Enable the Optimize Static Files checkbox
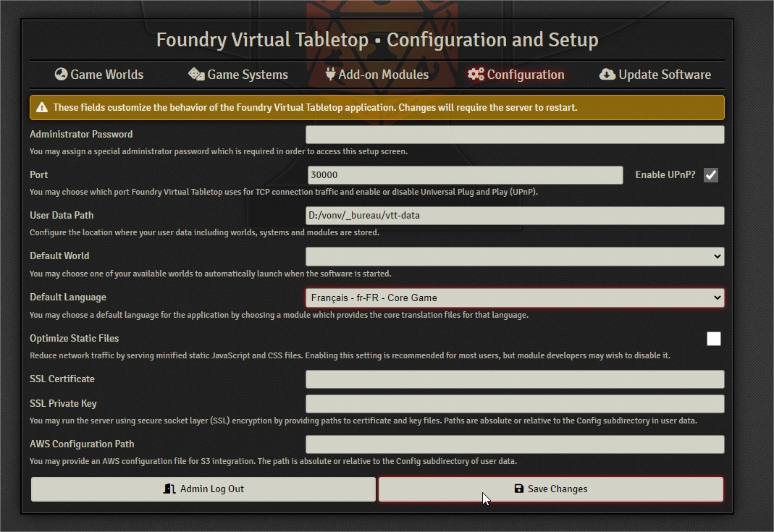 click(x=713, y=339)
